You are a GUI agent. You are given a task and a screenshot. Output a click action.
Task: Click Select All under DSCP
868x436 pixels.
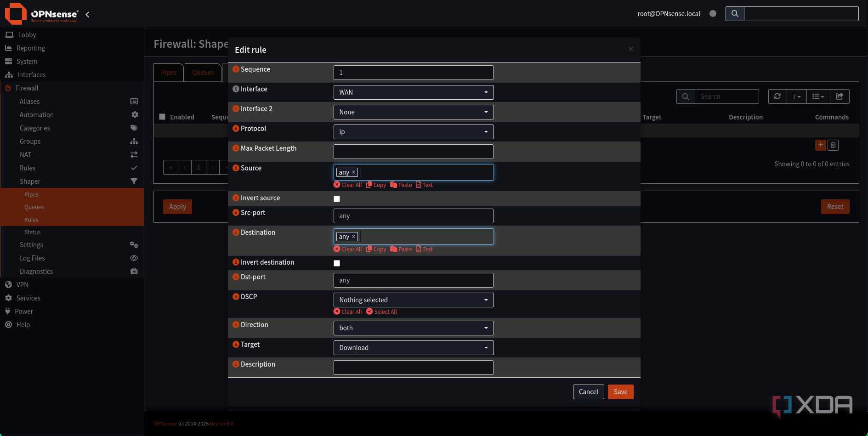[381, 311]
